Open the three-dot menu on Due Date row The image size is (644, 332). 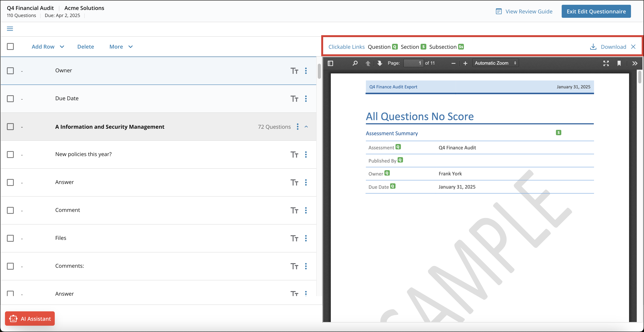pyautogui.click(x=306, y=99)
